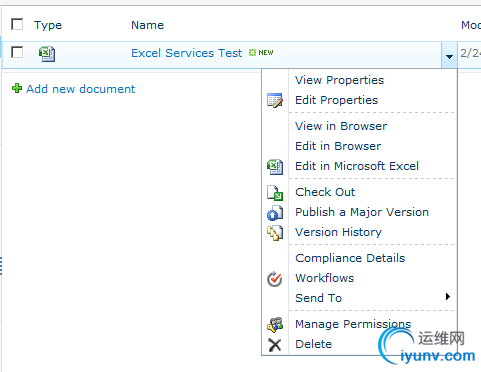
Task: Click the Excel file type icon in the row
Action: (47, 54)
